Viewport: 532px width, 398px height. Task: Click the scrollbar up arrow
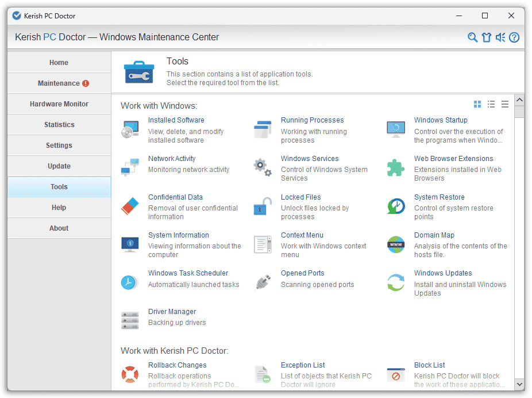click(x=519, y=100)
